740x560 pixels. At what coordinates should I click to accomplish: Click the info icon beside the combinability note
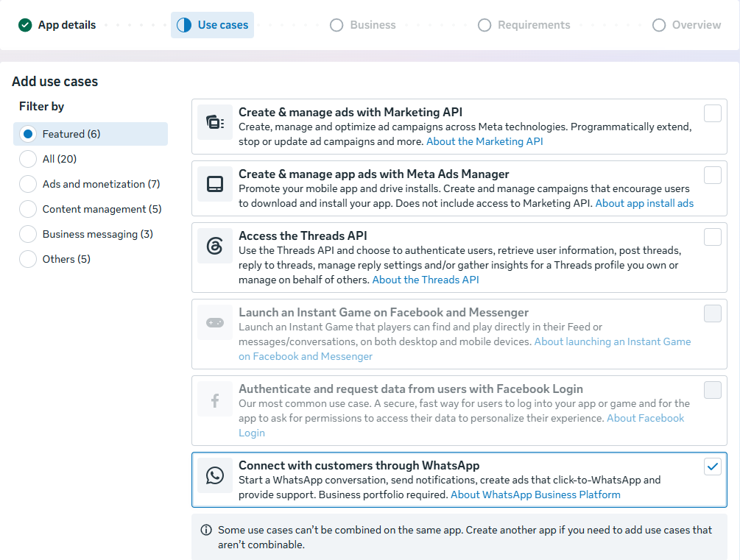pyautogui.click(x=206, y=530)
